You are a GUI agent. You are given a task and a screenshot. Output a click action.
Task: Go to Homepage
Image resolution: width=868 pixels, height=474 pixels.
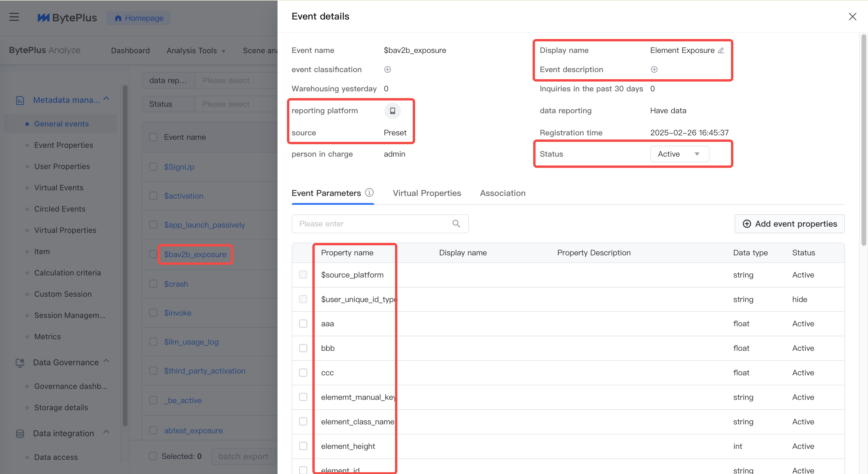[x=138, y=18]
